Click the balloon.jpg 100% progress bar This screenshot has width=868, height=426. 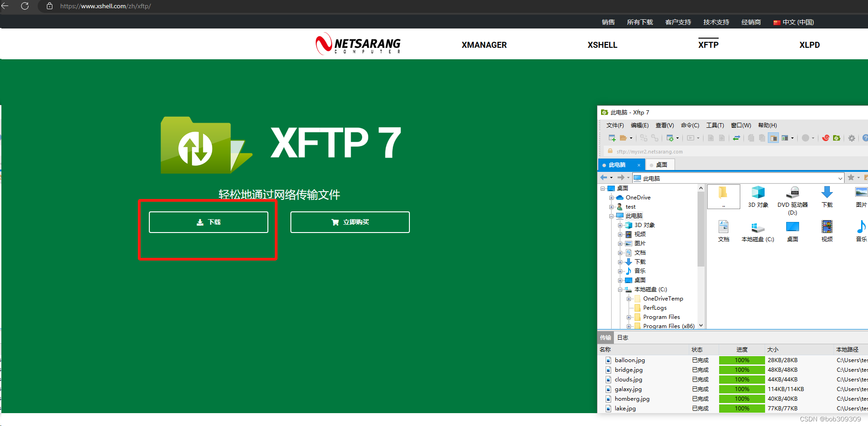click(742, 360)
